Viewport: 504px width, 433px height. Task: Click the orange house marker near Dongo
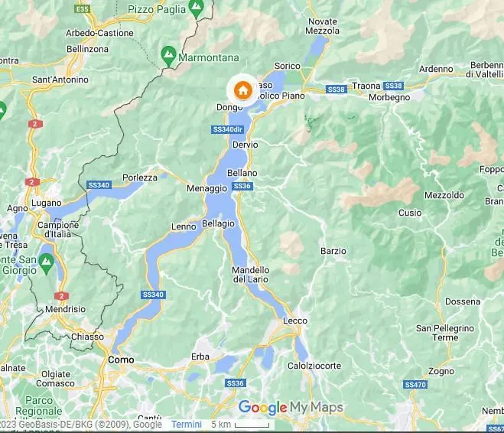(243, 90)
